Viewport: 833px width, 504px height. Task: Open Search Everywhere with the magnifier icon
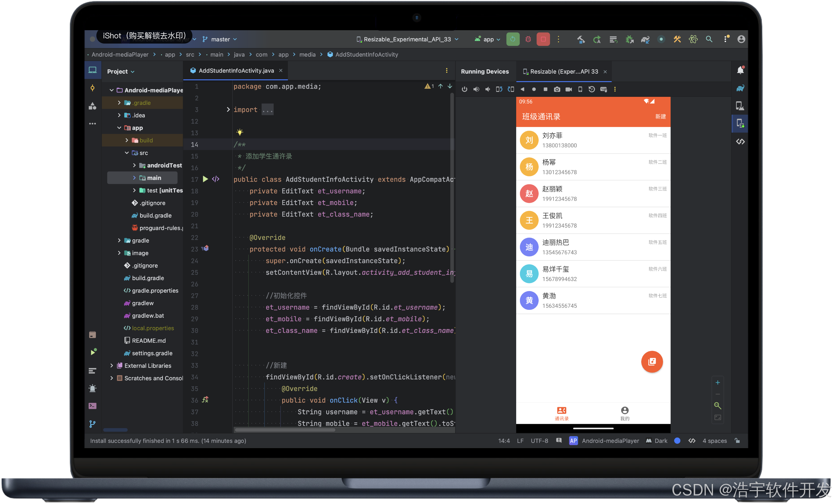709,39
